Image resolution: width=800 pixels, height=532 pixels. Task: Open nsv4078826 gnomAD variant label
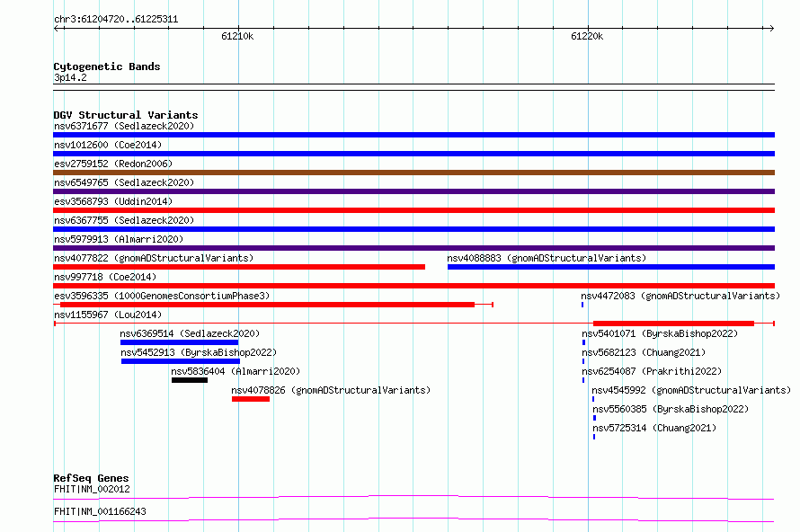pos(331,390)
